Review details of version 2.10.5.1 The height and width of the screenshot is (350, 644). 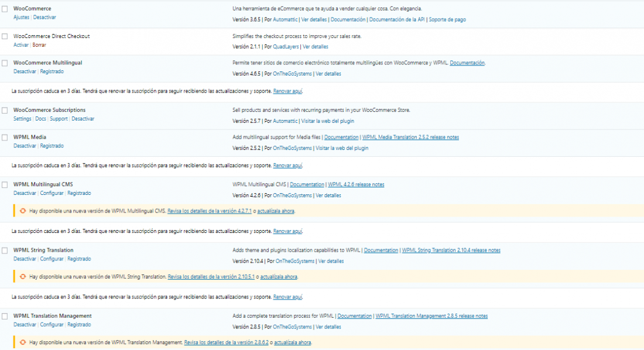click(211, 276)
